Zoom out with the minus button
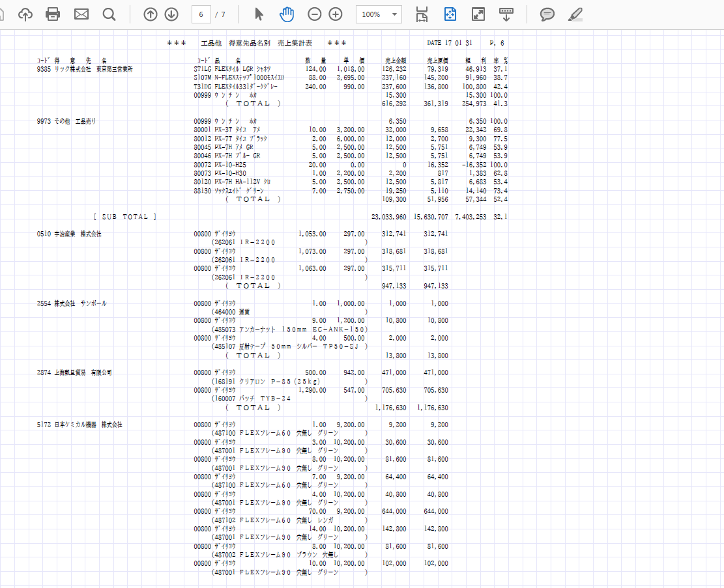The width and height of the screenshot is (724, 588). coord(315,14)
